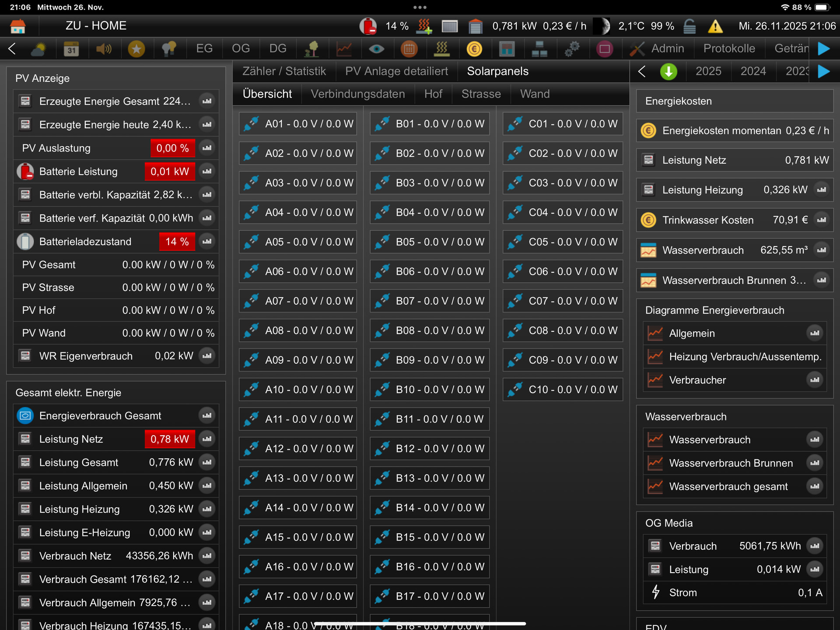Open the weather sun-cloud icon
The image size is (840, 630).
[38, 49]
